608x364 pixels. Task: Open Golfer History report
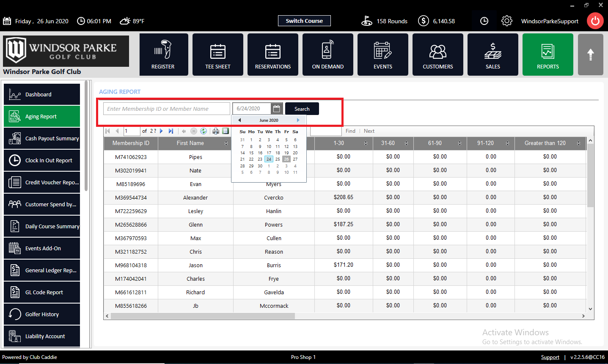[42, 314]
